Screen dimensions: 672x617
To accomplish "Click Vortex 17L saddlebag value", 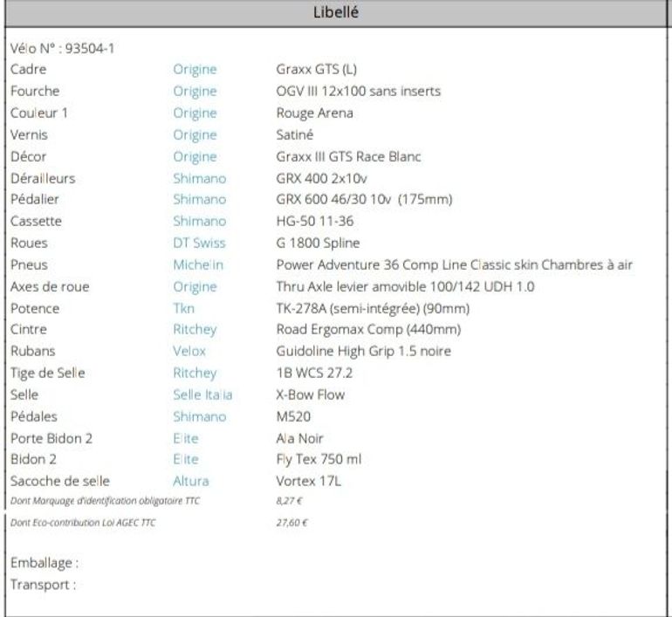I will 309,481.
